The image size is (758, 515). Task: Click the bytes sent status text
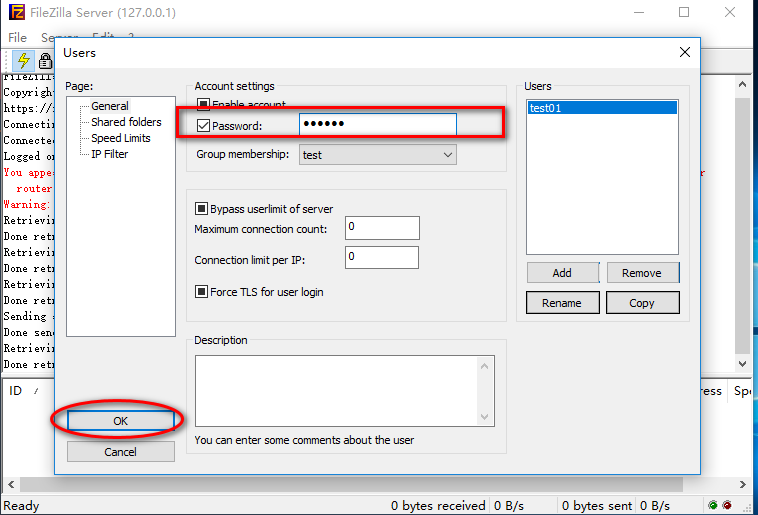click(x=597, y=506)
